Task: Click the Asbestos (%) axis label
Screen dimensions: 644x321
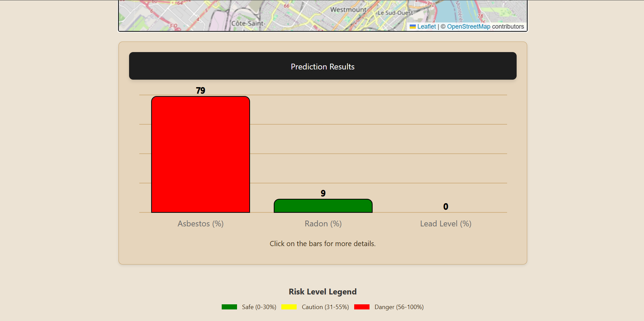Action: (201, 224)
